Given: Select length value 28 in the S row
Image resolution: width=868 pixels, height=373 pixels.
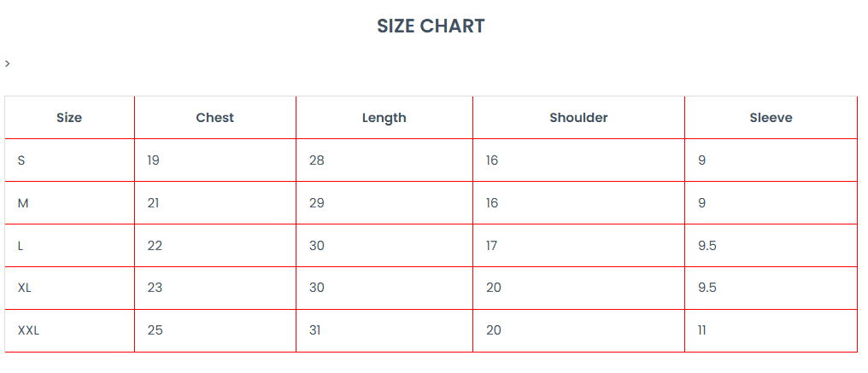Looking at the screenshot, I should coord(317,160).
